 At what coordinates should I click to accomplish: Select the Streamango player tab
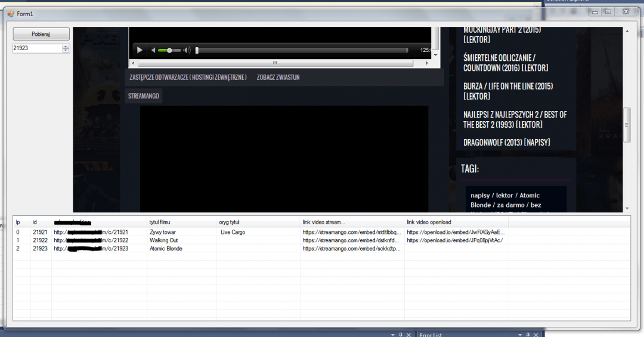pos(144,96)
